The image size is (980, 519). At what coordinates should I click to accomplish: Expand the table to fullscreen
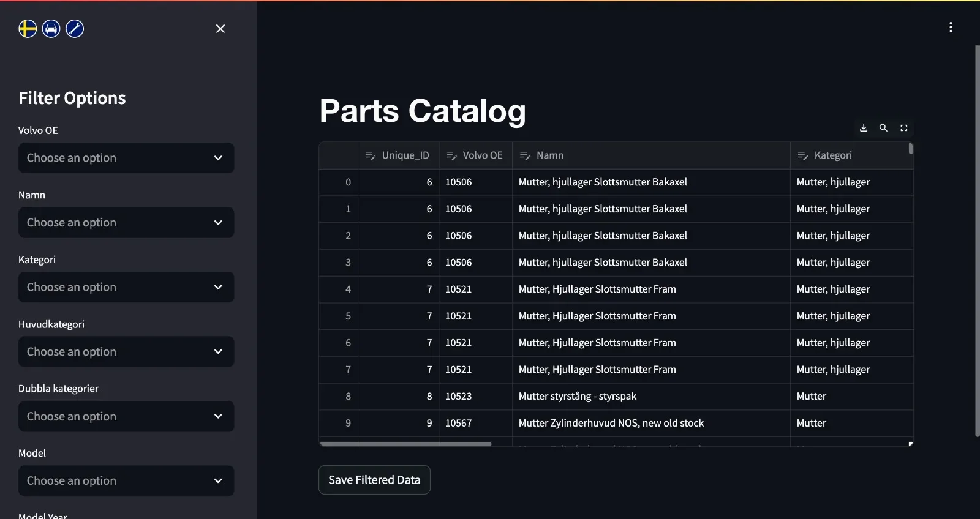(903, 128)
